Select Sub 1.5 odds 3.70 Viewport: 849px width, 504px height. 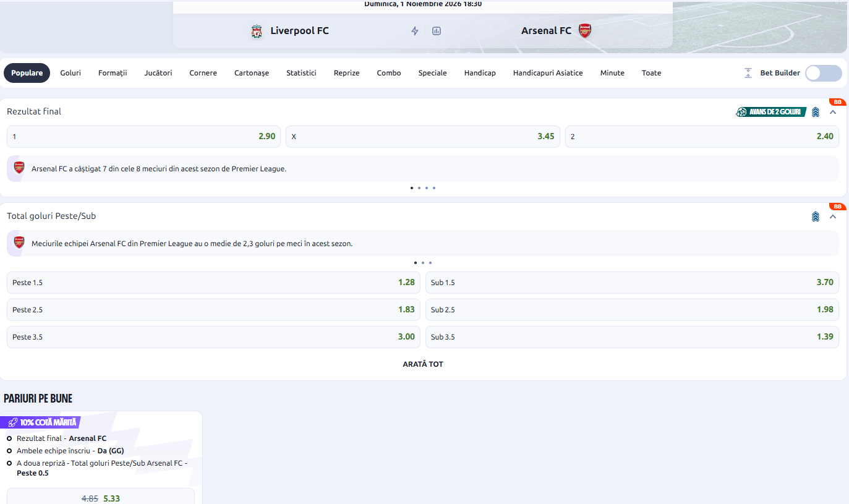632,283
